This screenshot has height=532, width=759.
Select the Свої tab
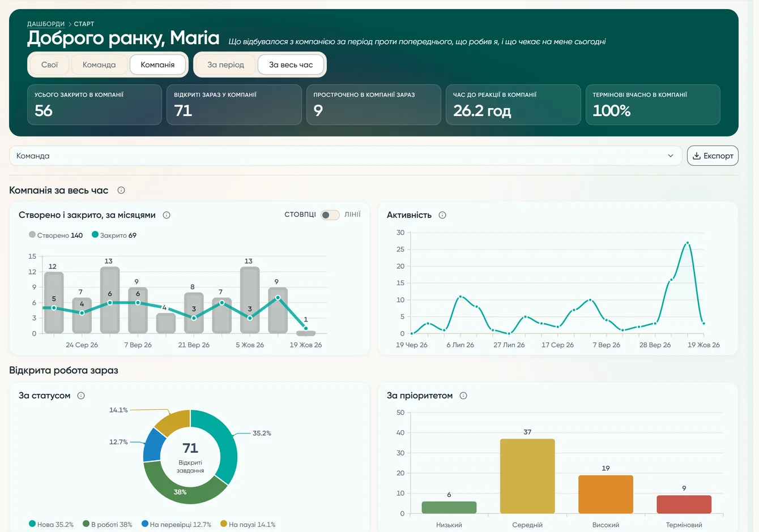[x=50, y=65]
